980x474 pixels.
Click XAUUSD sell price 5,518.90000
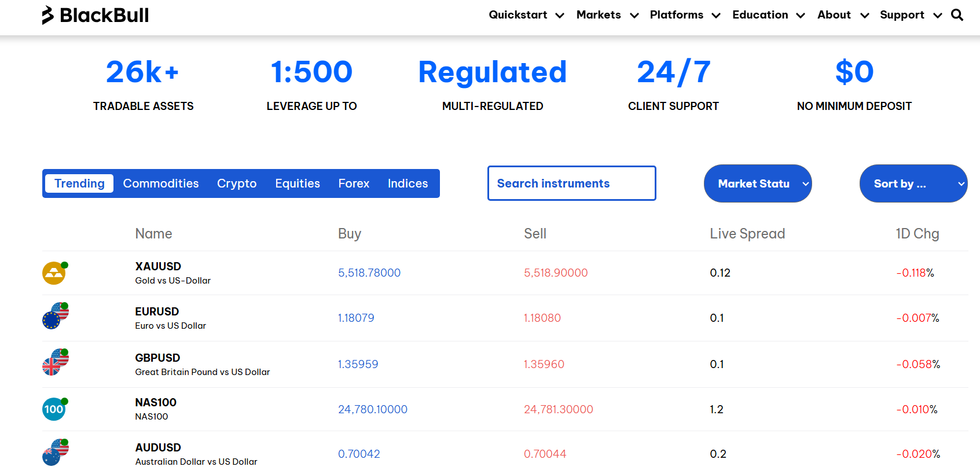tap(556, 273)
